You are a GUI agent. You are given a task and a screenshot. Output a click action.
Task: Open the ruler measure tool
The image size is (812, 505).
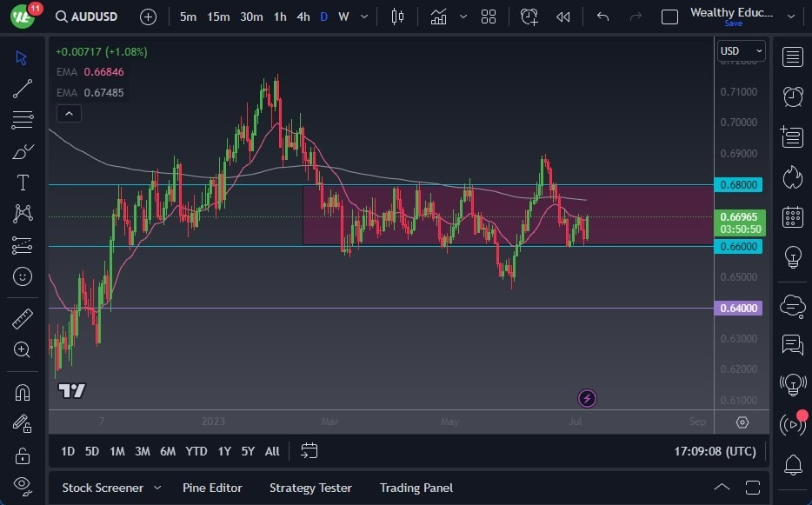pos(23,319)
